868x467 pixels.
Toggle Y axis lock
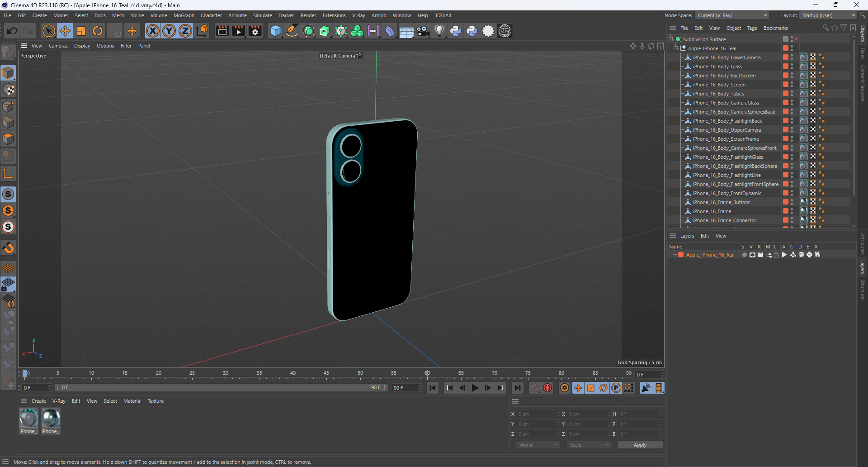click(169, 31)
